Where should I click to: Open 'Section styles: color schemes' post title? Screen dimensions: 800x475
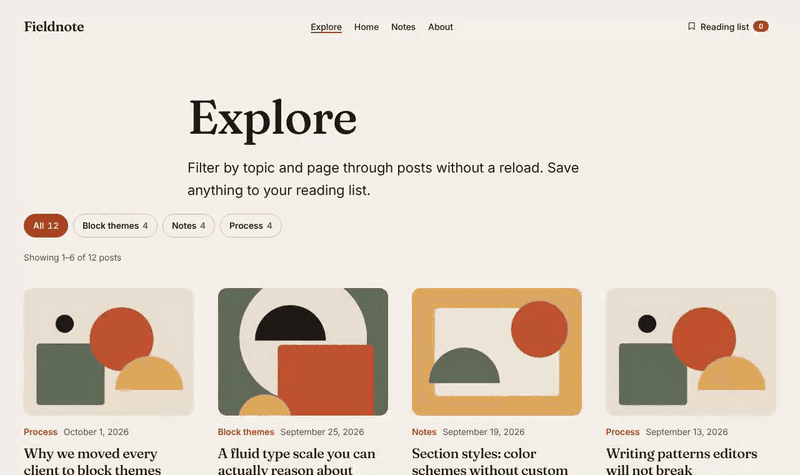[490, 461]
